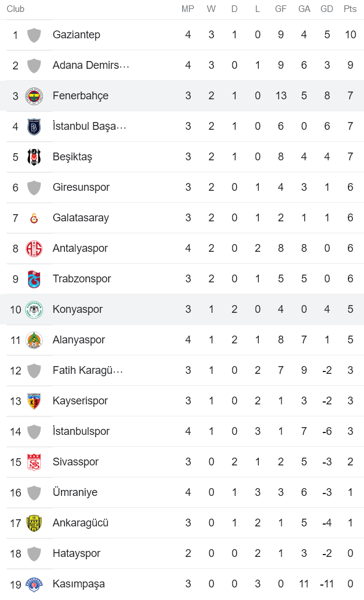Click the Galatasaray club crest
The height and width of the screenshot is (600, 364).
pyautogui.click(x=34, y=218)
